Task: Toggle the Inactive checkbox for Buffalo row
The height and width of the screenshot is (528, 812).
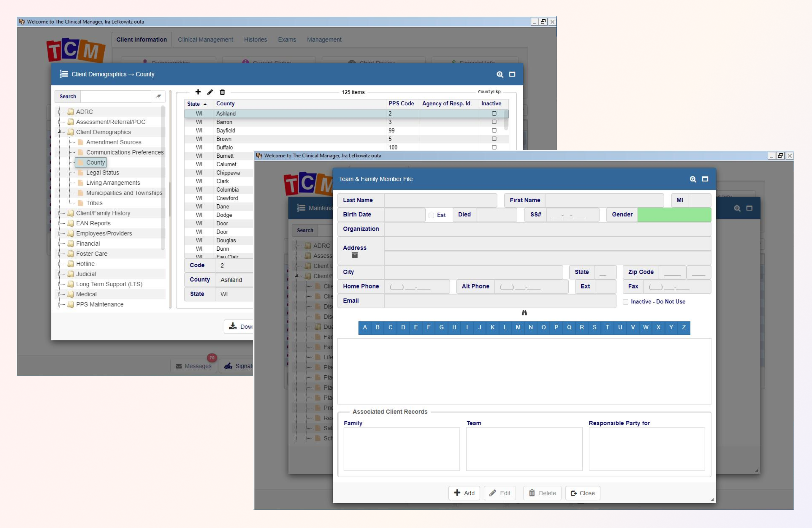Action: click(494, 147)
